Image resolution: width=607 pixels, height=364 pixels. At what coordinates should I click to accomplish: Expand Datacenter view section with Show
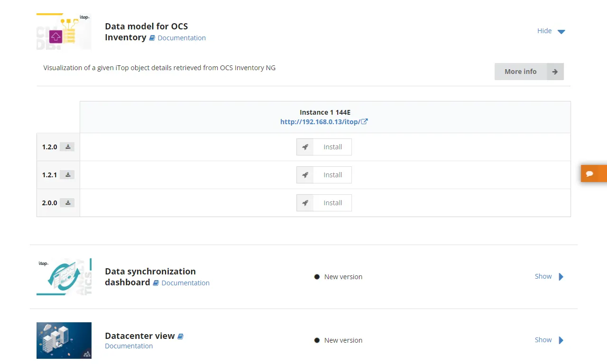tap(549, 340)
